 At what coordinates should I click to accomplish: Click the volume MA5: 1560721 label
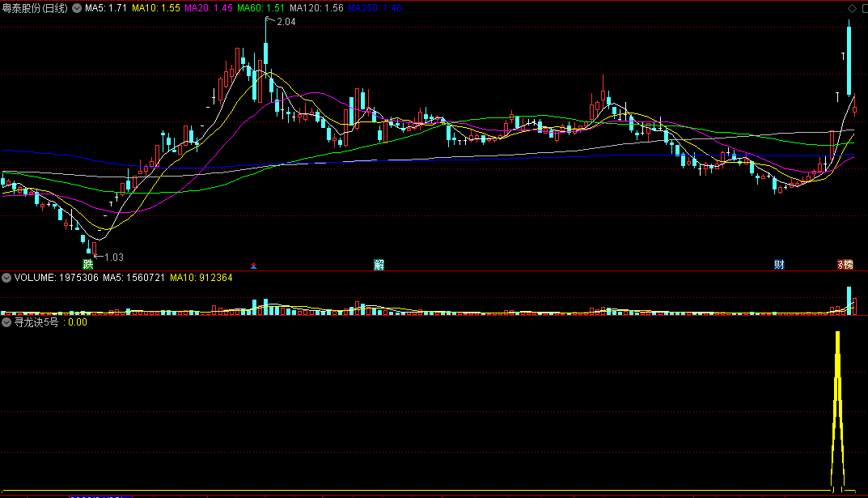(x=134, y=278)
